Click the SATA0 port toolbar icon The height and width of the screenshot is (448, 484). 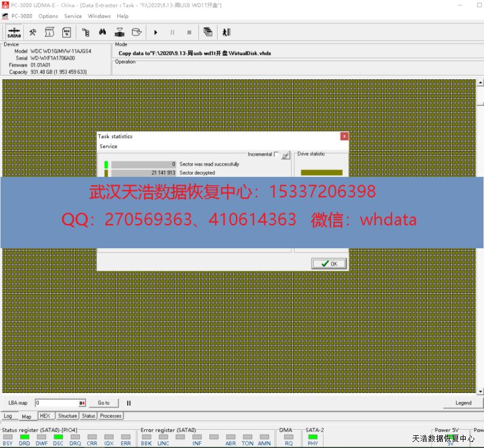tap(14, 32)
